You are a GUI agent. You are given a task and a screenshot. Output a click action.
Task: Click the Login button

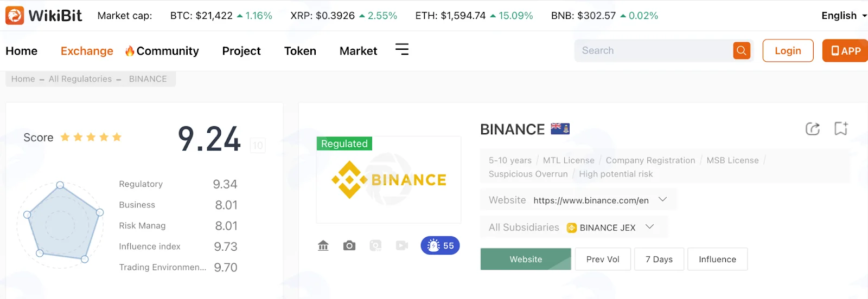(788, 50)
